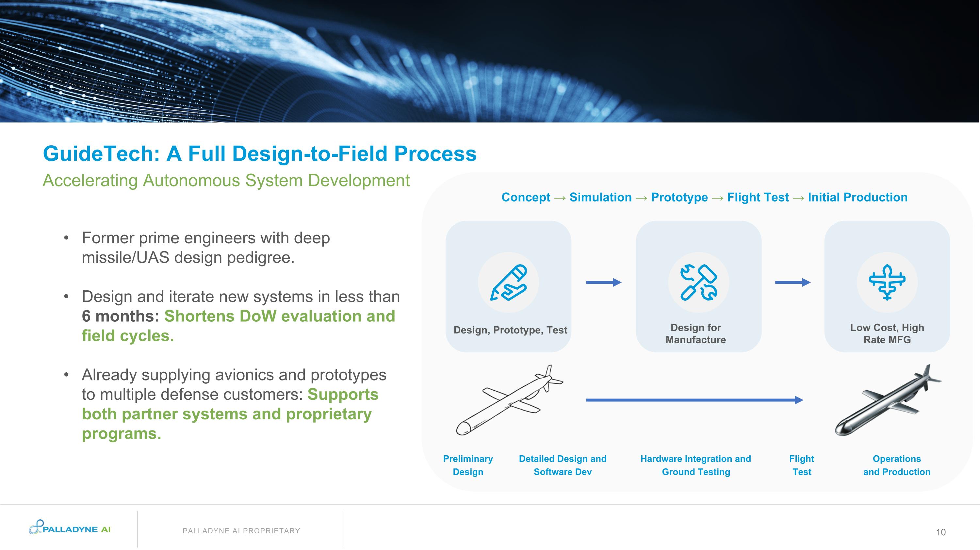Click the GuideTech slide title
980x550 pixels.
pos(259,154)
